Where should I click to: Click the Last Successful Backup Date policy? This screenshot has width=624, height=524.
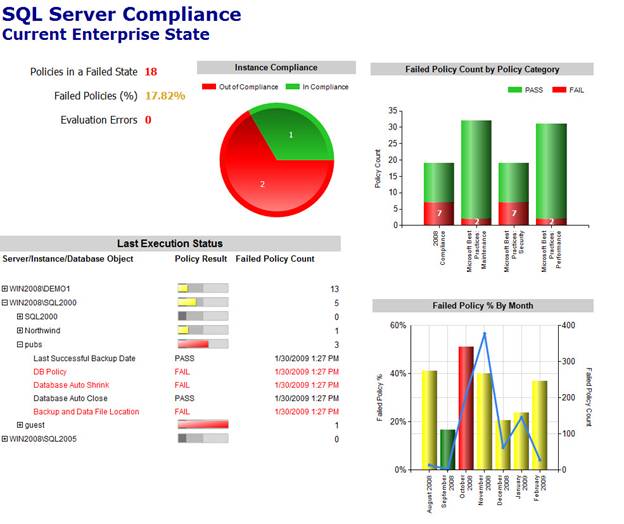(x=84, y=358)
